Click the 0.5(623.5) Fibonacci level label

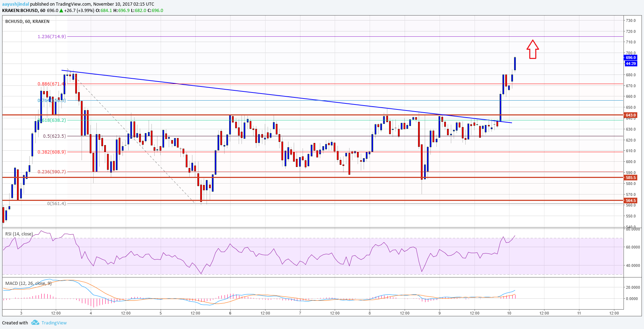point(54,136)
